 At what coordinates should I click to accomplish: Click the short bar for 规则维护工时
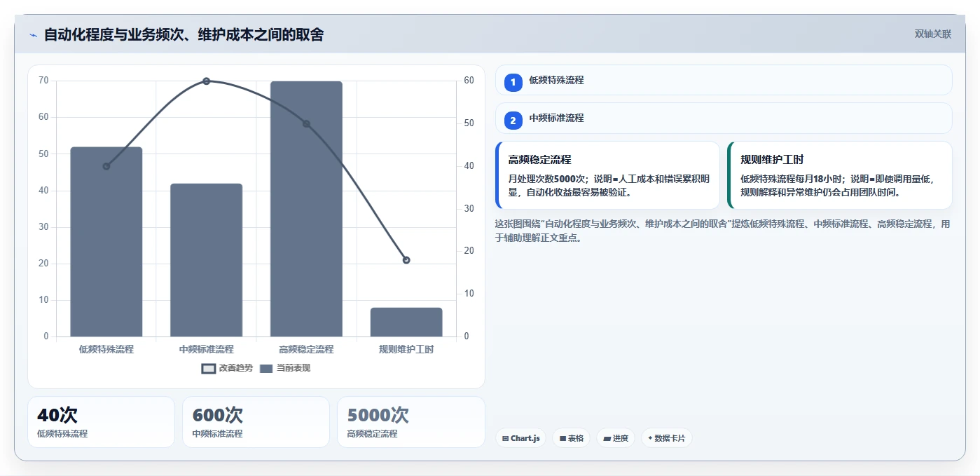coord(406,322)
